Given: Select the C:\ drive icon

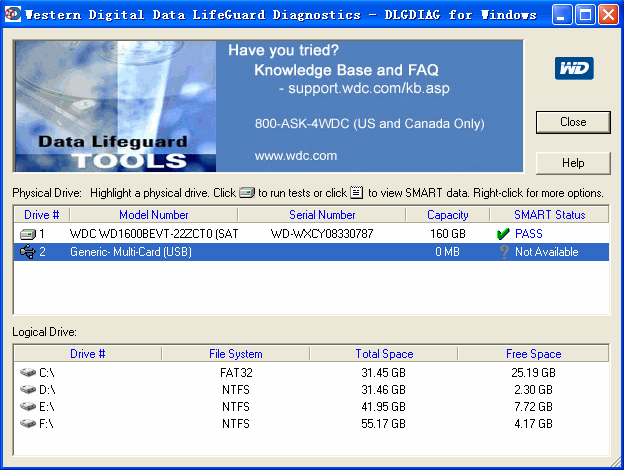Looking at the screenshot, I should point(28,372).
